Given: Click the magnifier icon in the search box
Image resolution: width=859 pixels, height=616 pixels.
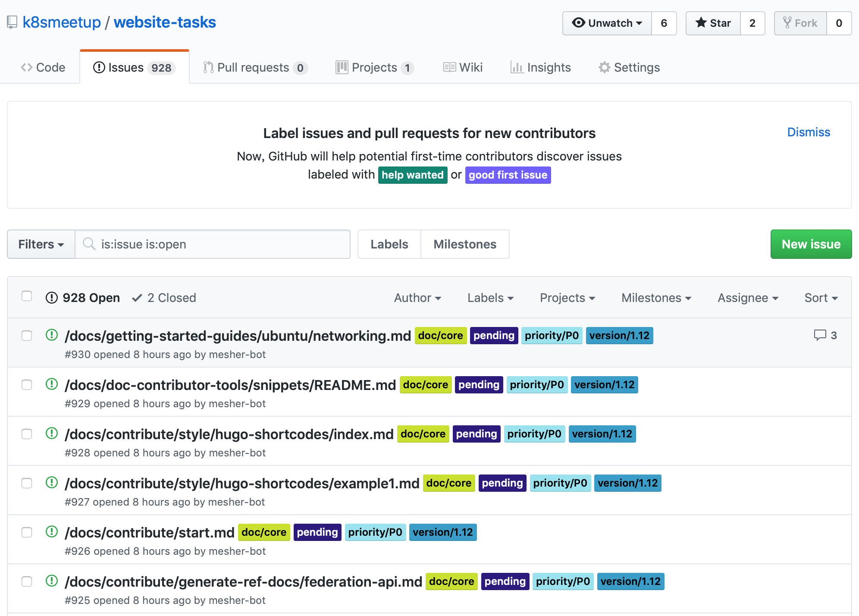Looking at the screenshot, I should 89,244.
